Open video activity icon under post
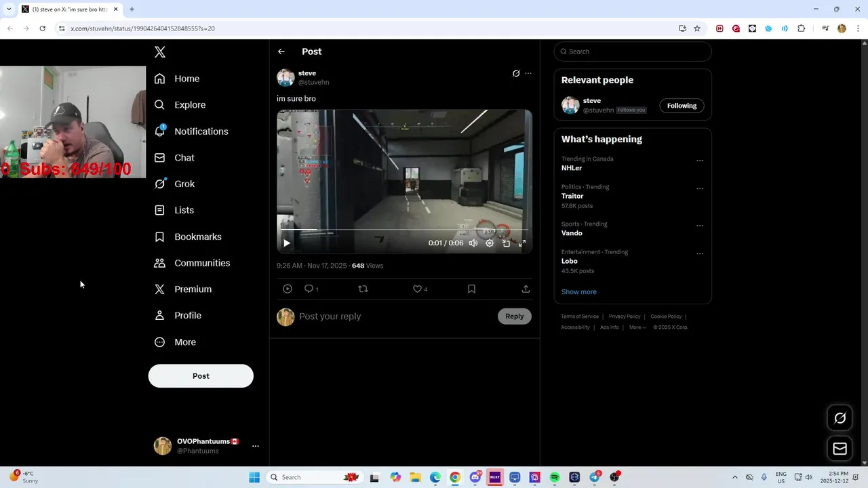 (x=288, y=289)
